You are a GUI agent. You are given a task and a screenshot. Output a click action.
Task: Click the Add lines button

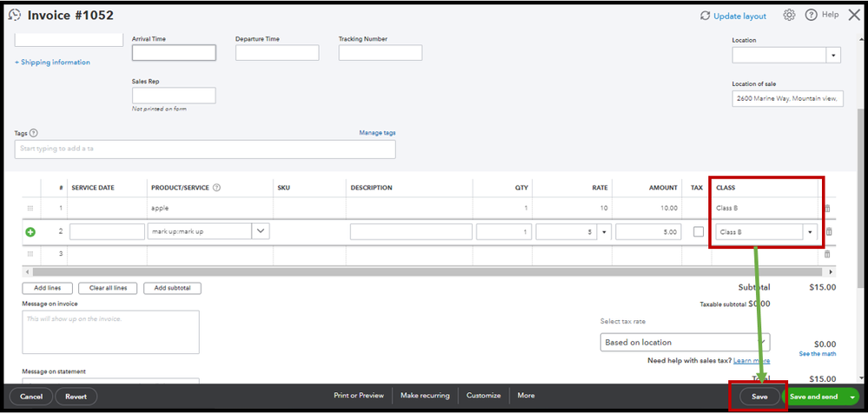[x=47, y=288]
